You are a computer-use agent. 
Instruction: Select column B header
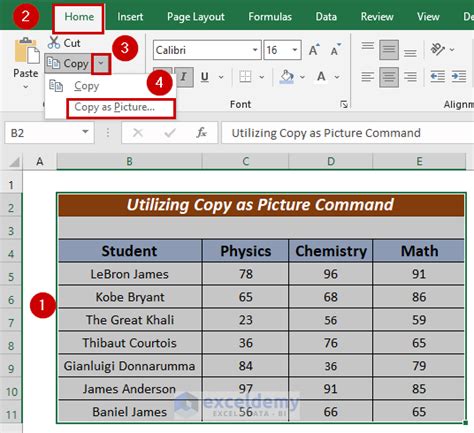pyautogui.click(x=129, y=162)
